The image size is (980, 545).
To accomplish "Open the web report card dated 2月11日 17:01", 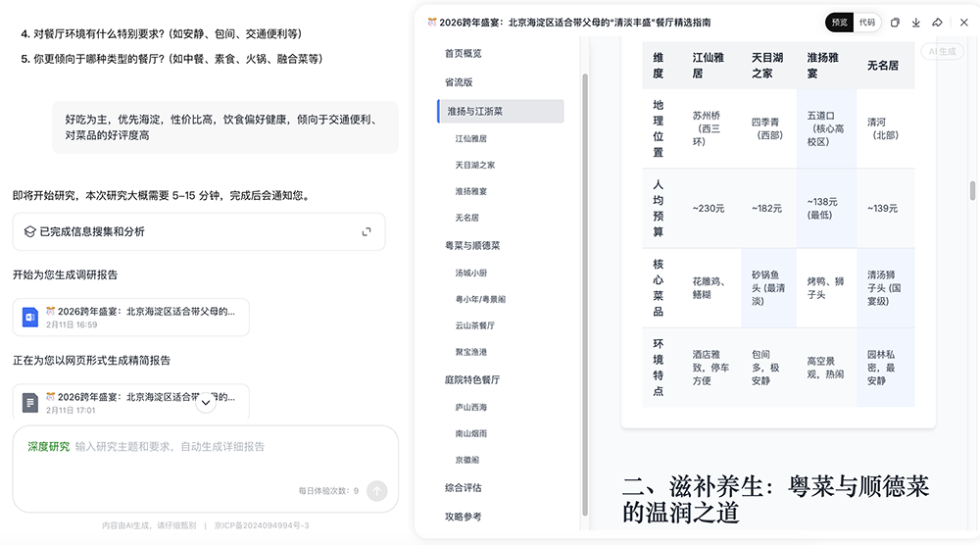I will (x=130, y=401).
